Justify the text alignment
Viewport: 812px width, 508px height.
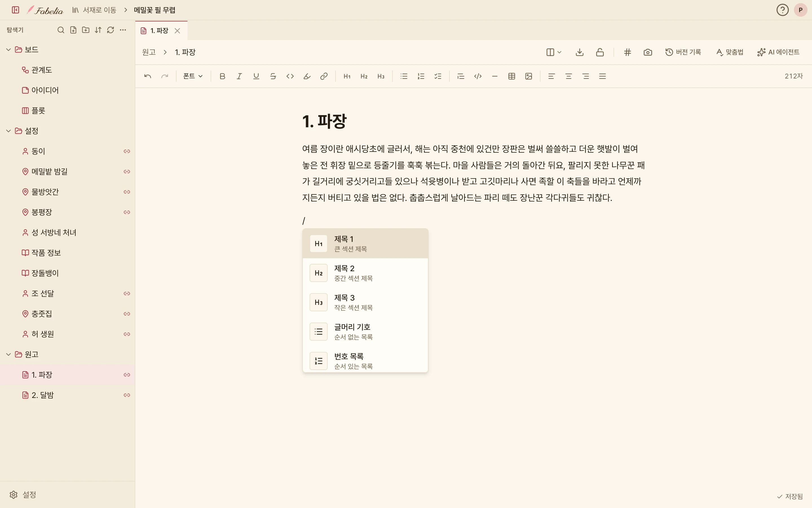602,76
